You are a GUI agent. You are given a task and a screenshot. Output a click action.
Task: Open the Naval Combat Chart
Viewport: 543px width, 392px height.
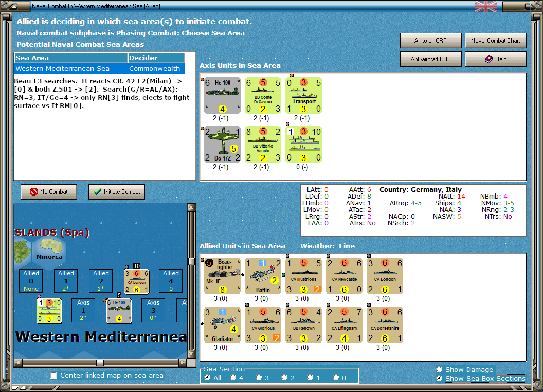(496, 41)
